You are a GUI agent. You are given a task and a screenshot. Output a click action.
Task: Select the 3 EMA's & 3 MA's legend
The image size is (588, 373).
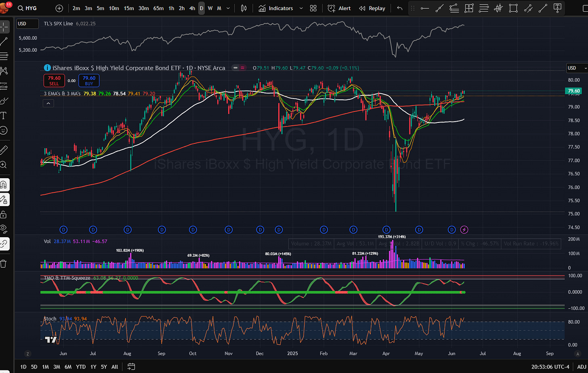[63, 93]
